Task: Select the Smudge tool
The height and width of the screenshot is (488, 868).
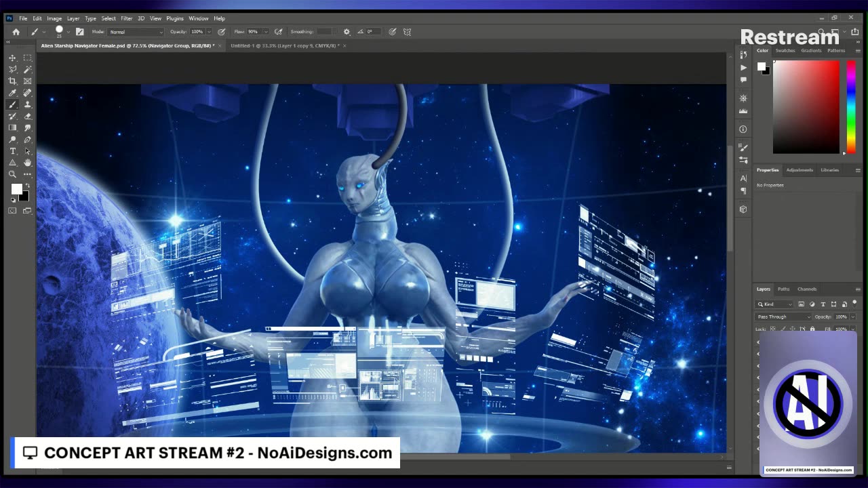Action: (x=28, y=127)
